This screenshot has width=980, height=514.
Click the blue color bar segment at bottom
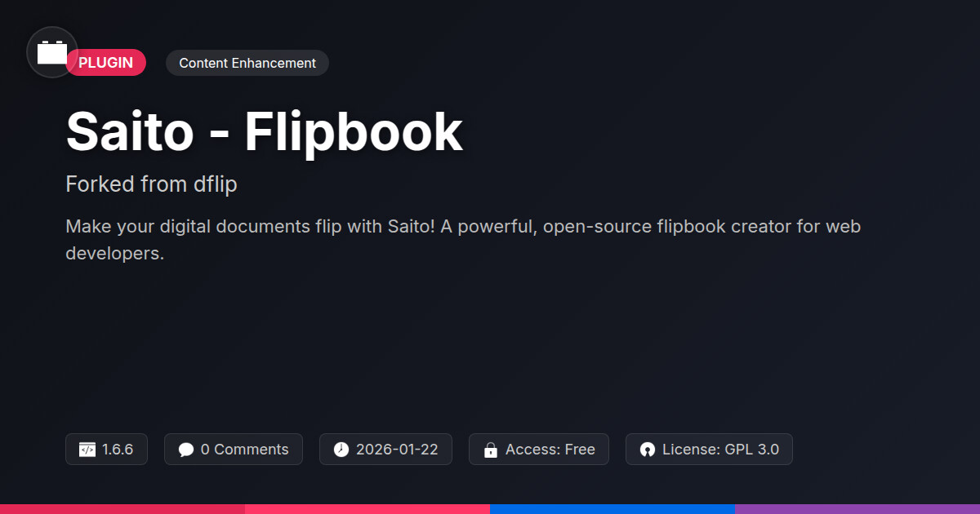pyautogui.click(x=612, y=509)
